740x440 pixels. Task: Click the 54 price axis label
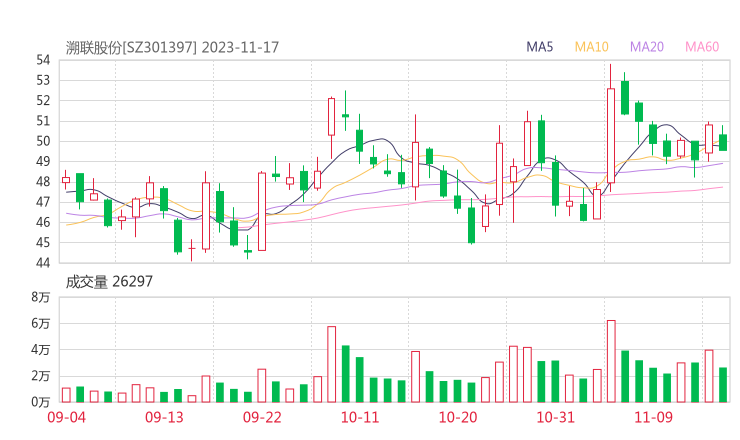pyautogui.click(x=43, y=60)
